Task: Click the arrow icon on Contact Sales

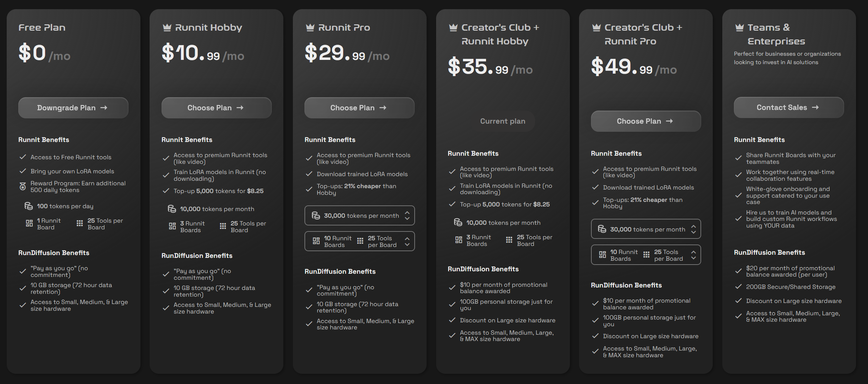Action: [815, 107]
